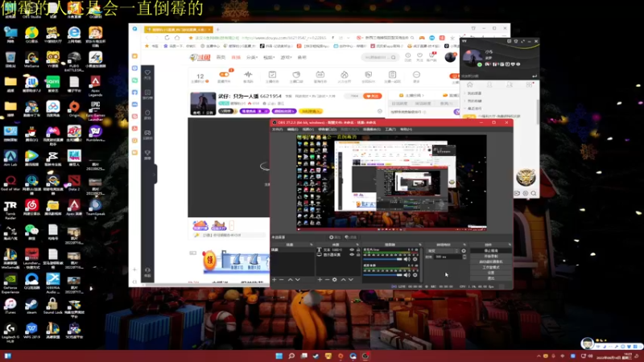The width and height of the screenshot is (644, 362).
Task: Adjust the OBS transition duration stepper
Action: 464,257
